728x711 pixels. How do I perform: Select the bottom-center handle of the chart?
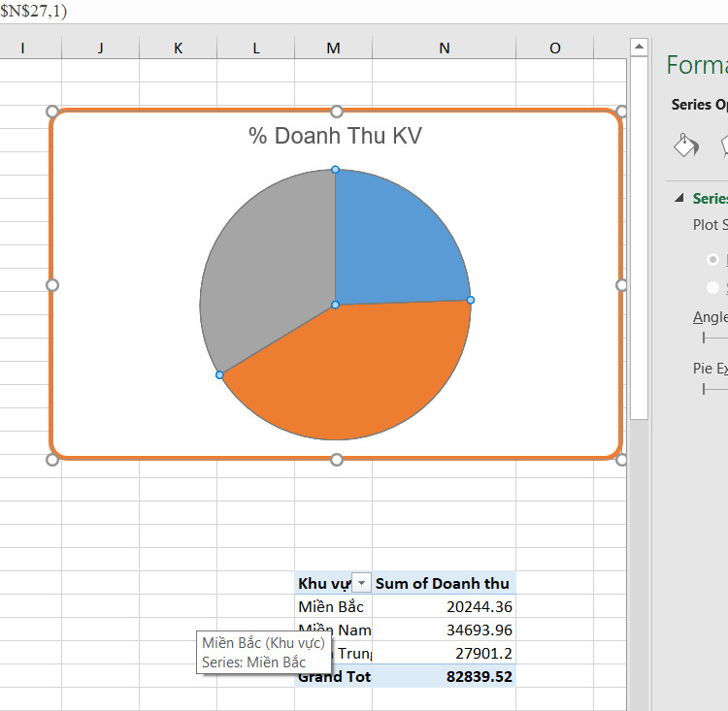click(x=337, y=460)
